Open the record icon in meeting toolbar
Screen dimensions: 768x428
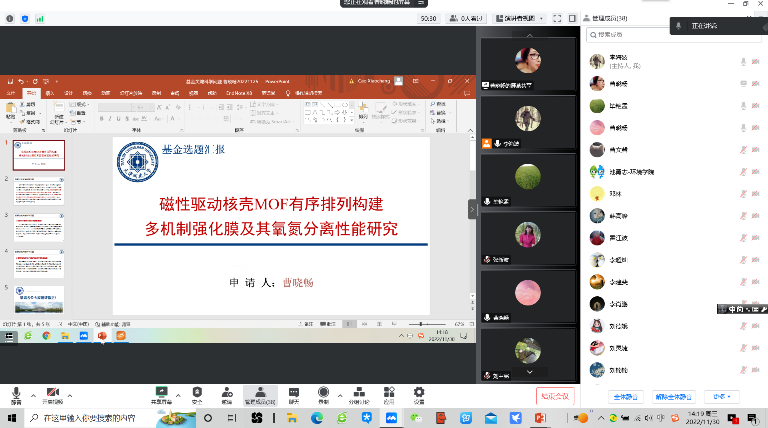(323, 393)
